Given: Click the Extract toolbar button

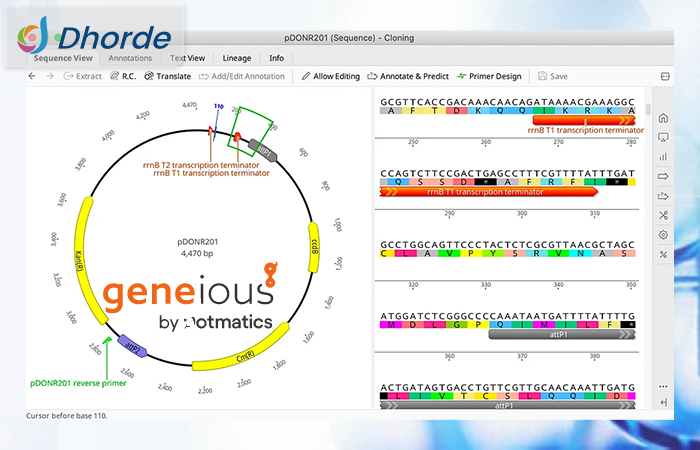Looking at the screenshot, I should [83, 76].
